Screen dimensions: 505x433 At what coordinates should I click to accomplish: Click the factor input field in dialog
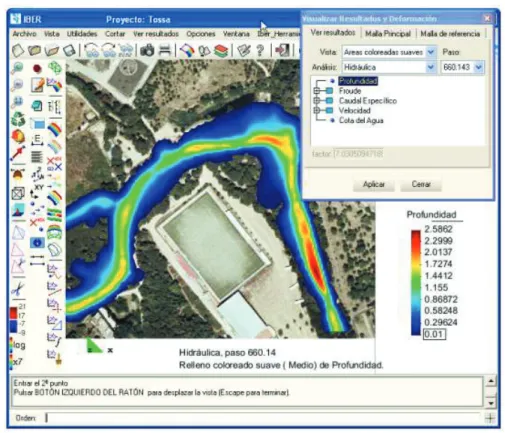pos(358,154)
